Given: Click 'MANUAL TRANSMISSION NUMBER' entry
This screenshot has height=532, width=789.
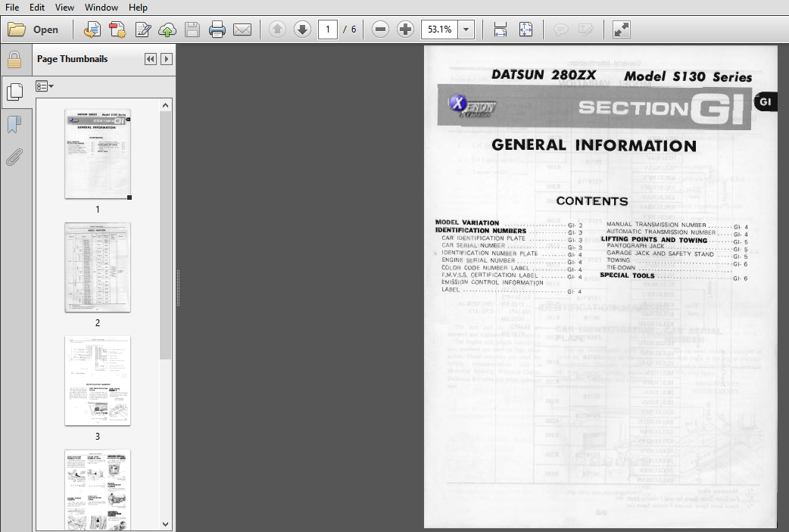Looking at the screenshot, I should click(656, 225).
